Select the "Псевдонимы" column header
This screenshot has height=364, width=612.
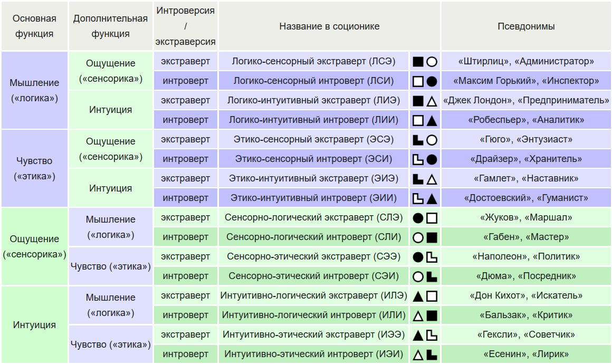[526, 26]
